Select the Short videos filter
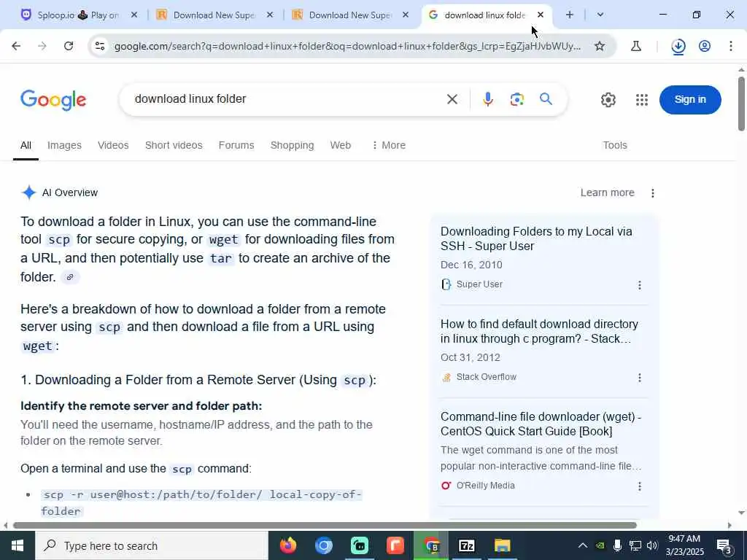 (x=174, y=145)
